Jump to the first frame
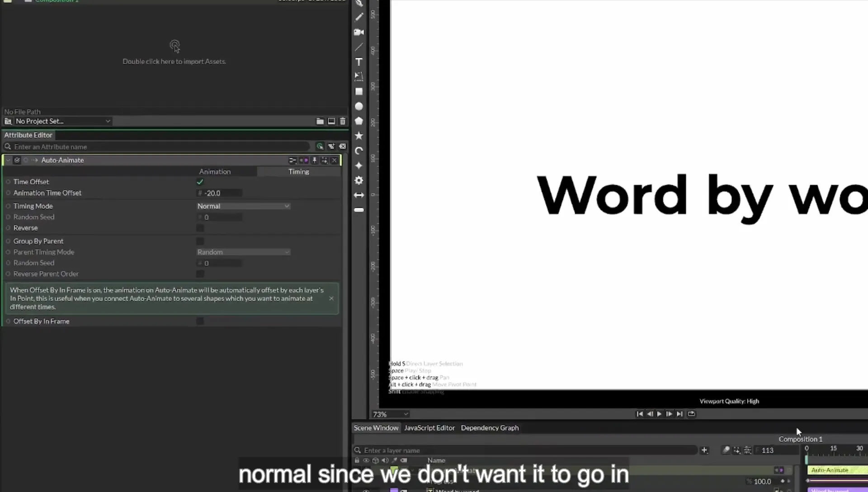 coord(640,414)
